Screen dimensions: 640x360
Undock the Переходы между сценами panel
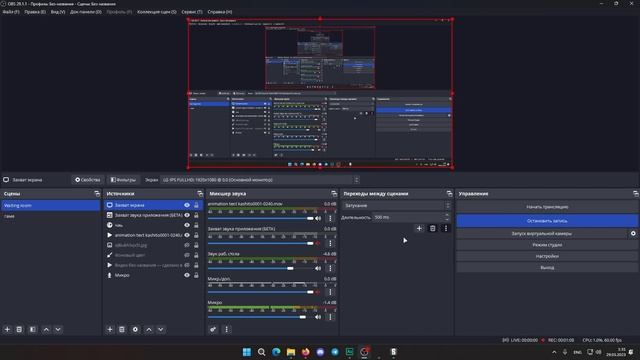tap(449, 194)
